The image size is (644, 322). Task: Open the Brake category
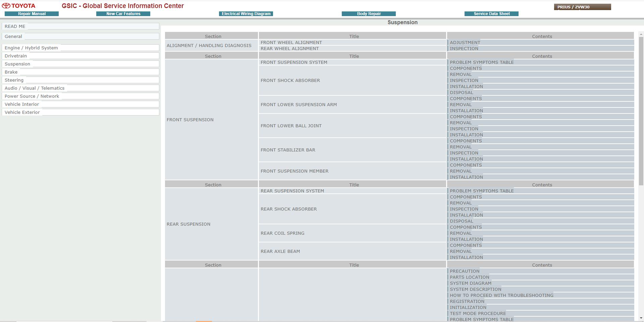80,72
